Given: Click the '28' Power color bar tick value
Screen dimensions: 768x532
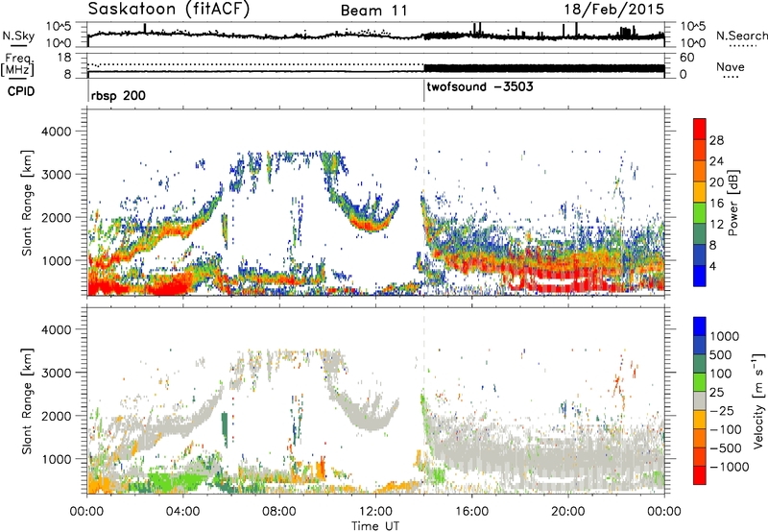Looking at the screenshot, I should tap(716, 140).
